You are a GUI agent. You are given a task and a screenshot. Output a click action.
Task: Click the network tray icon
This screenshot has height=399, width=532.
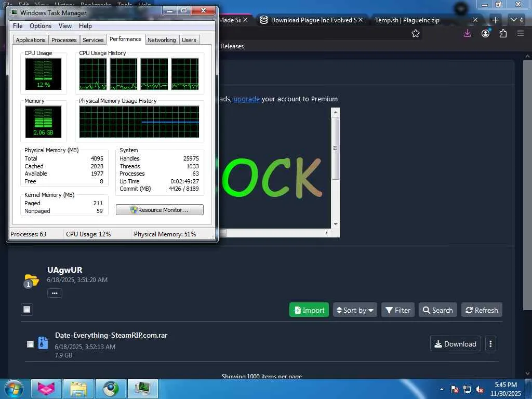pyautogui.click(x=467, y=389)
